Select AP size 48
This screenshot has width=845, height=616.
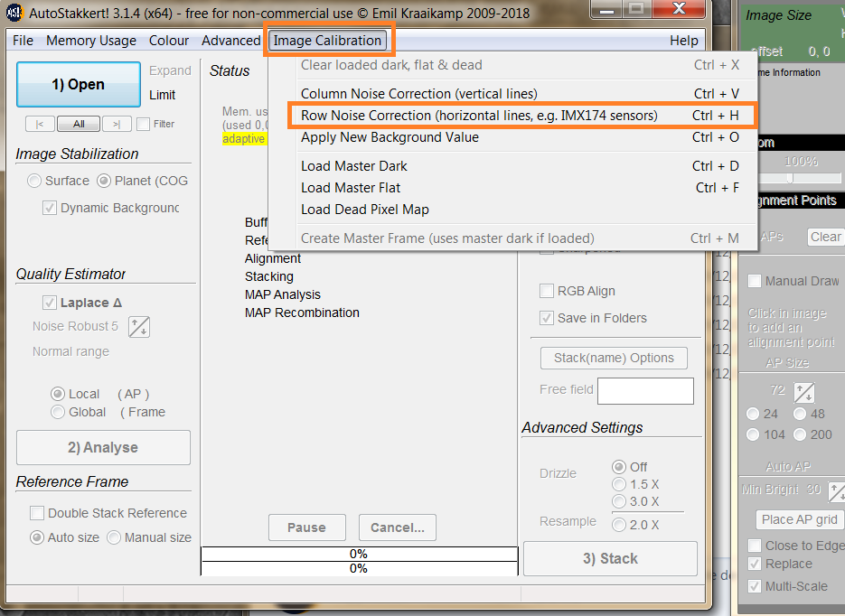point(800,414)
